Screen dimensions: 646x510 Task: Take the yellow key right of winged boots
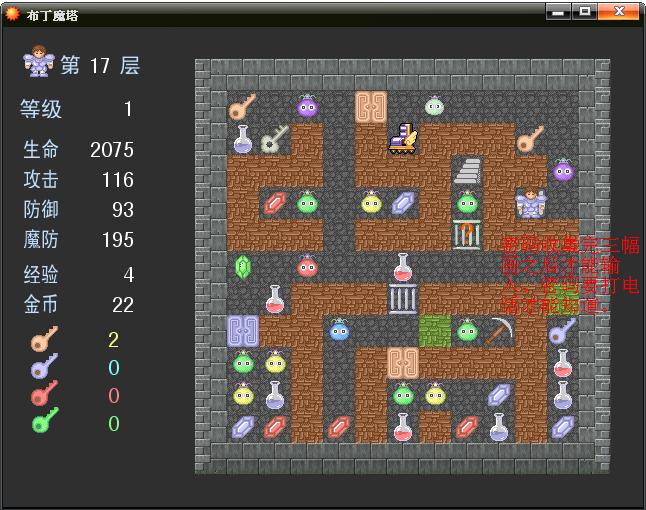click(531, 139)
